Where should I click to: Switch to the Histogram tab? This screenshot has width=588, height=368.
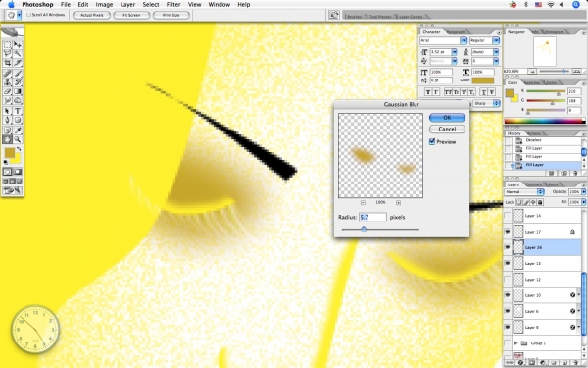(x=554, y=32)
